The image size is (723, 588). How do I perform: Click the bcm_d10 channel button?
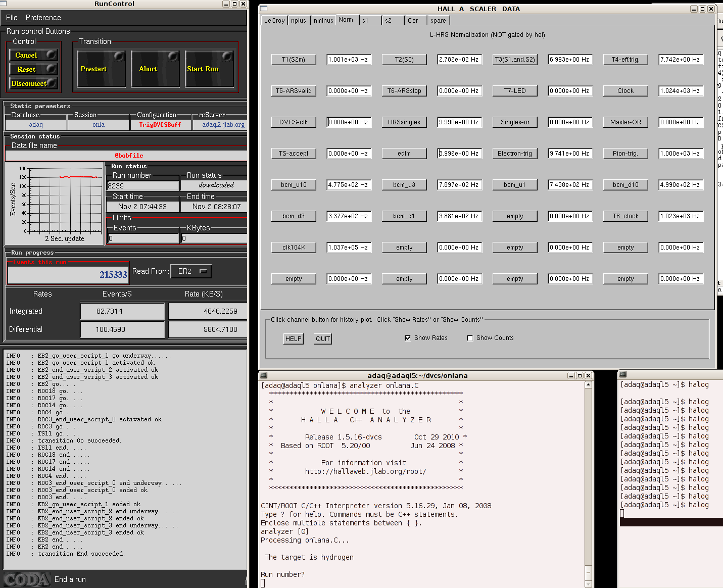(x=625, y=185)
